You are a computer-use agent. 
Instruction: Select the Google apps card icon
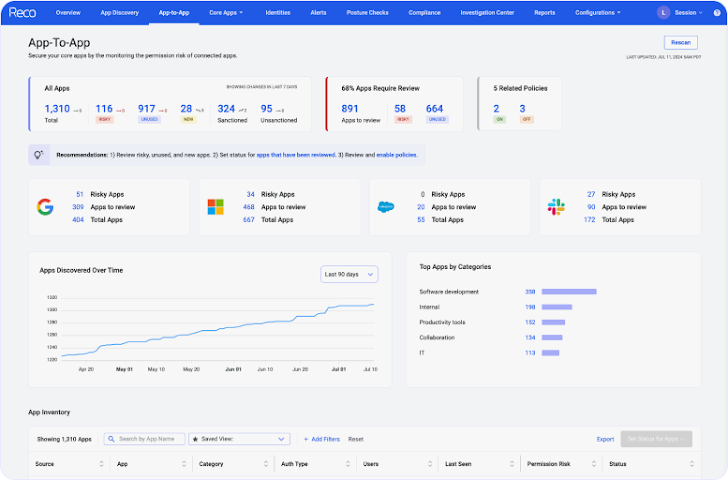click(44, 207)
